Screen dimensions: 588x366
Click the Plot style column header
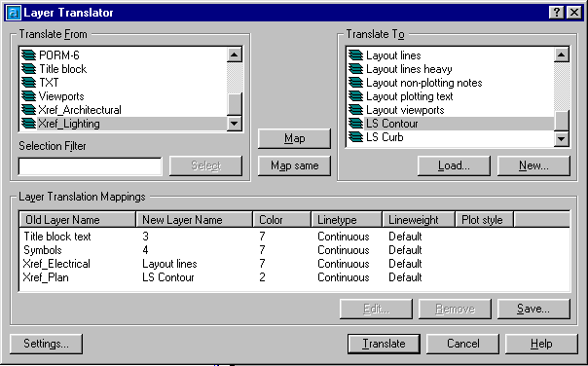[x=485, y=220]
